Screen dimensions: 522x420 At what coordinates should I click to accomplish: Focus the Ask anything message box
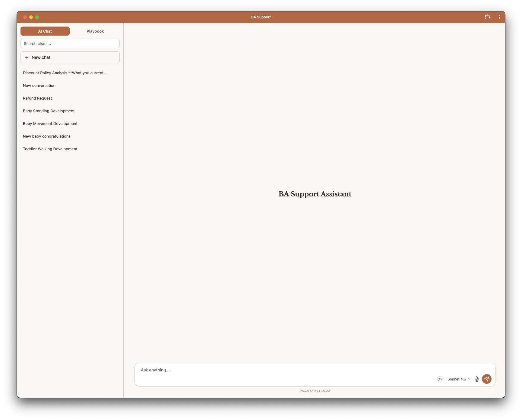283,370
